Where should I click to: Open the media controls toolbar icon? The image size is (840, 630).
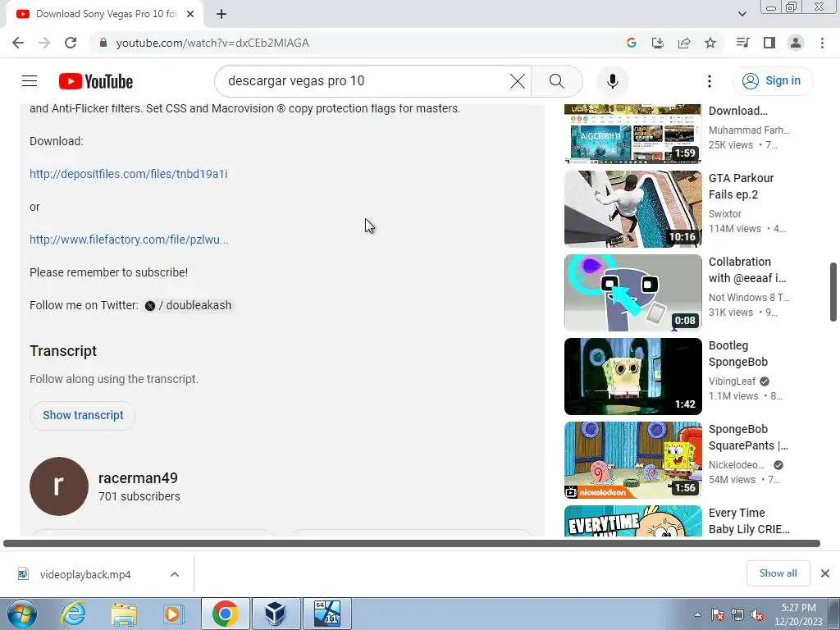tap(742, 43)
